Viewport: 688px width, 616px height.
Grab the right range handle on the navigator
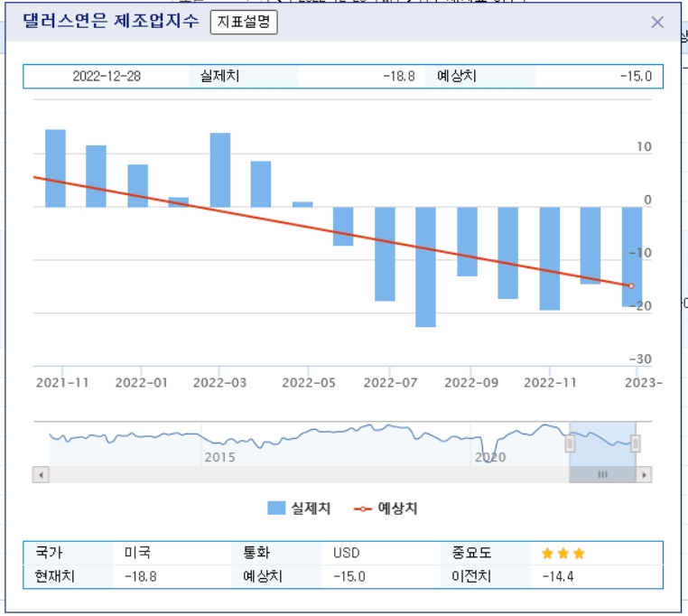click(636, 443)
